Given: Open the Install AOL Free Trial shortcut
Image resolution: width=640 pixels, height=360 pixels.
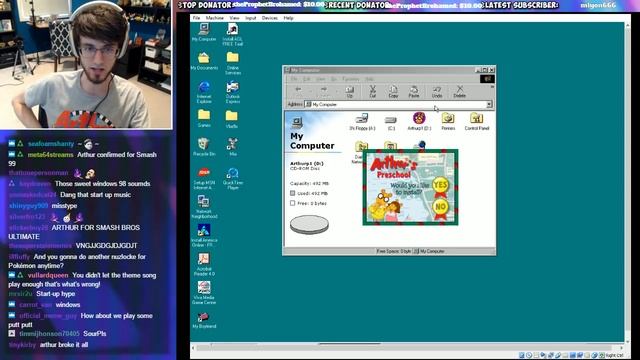Looking at the screenshot, I should click(x=233, y=34).
